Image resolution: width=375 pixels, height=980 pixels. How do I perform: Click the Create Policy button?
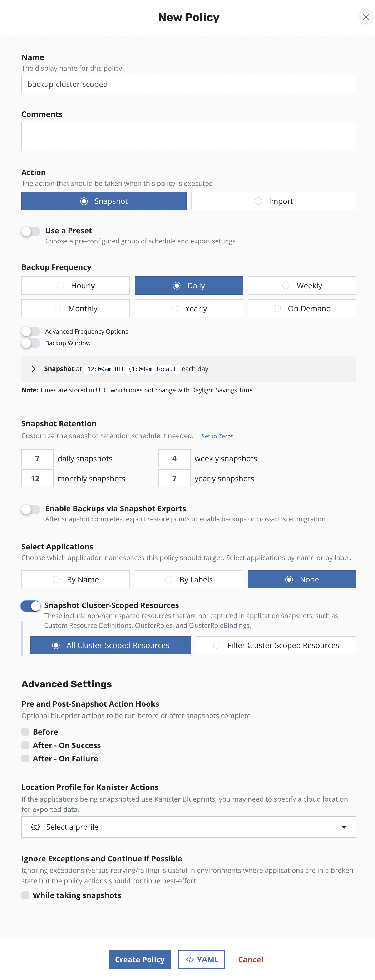139,959
